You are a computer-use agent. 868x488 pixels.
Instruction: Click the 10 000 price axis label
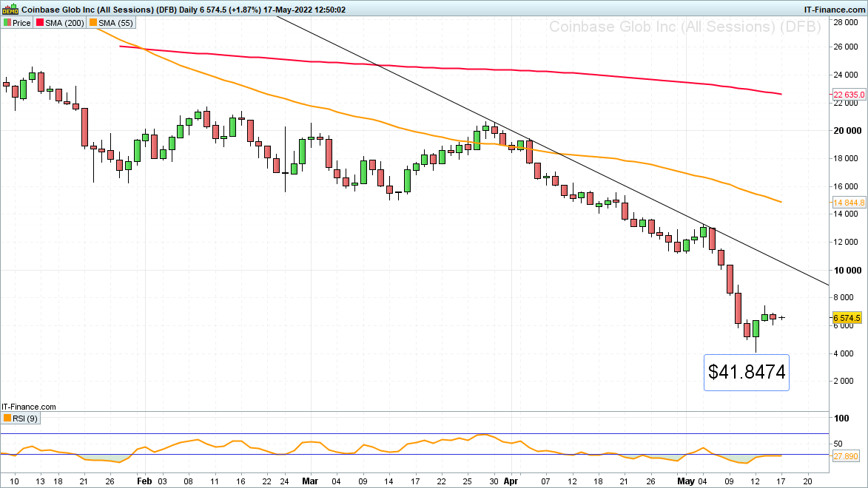point(848,270)
